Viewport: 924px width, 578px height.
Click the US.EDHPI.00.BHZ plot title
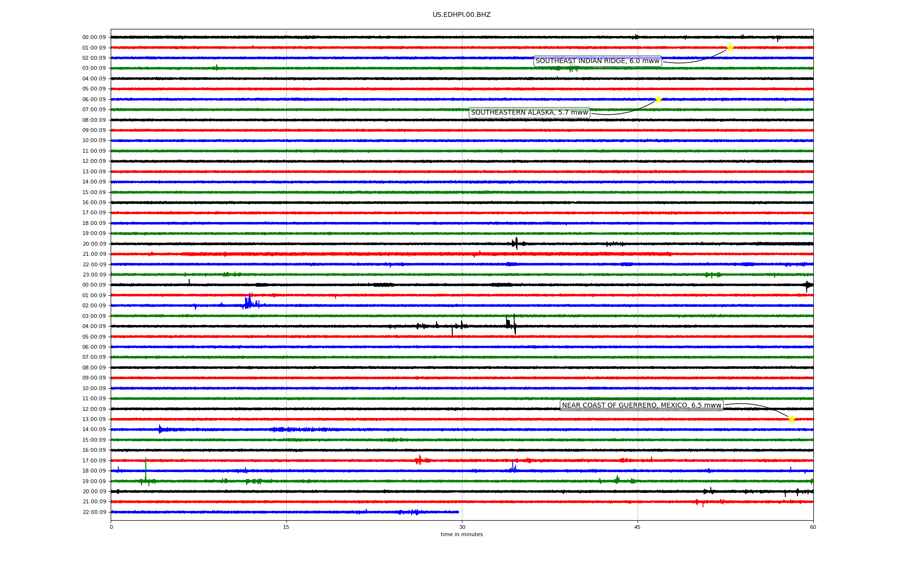pos(462,15)
